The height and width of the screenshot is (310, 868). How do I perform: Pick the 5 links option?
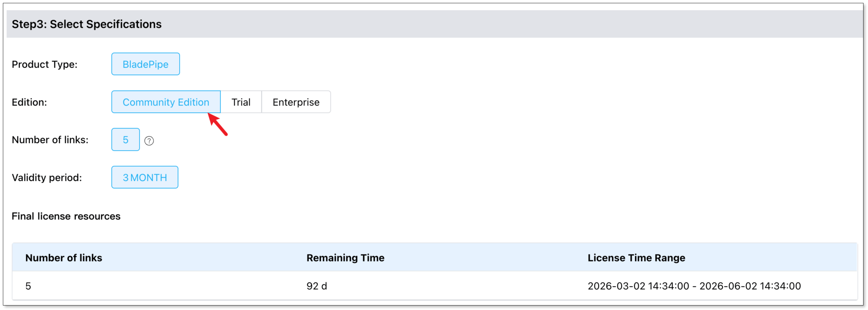pyautogui.click(x=125, y=140)
